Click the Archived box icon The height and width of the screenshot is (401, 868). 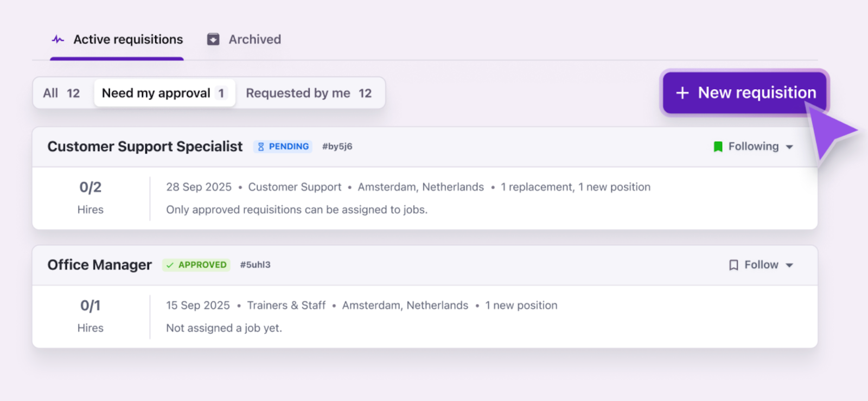(213, 40)
